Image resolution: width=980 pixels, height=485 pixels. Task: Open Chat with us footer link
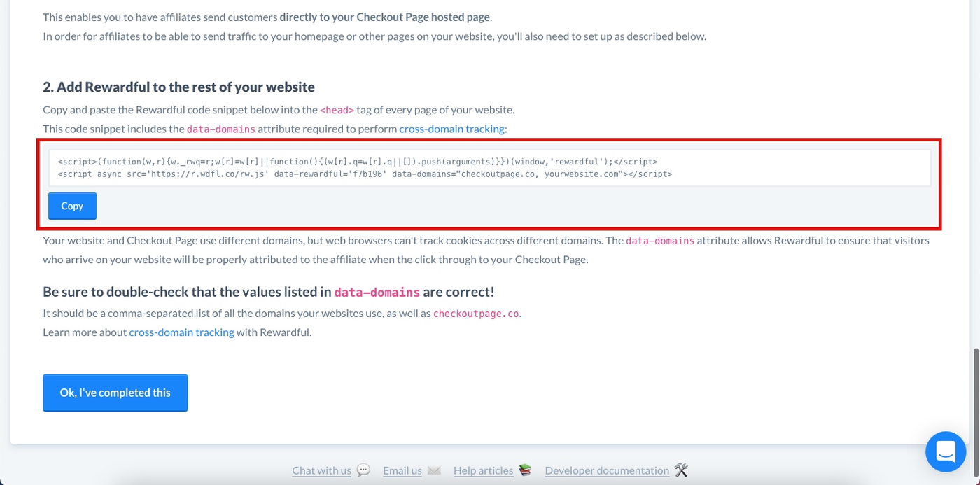pyautogui.click(x=321, y=470)
